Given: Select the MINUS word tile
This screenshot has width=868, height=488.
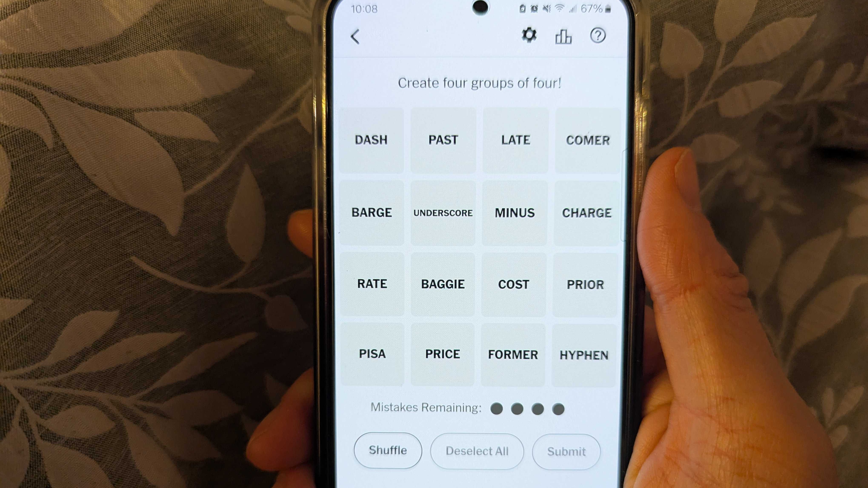Looking at the screenshot, I should click(514, 213).
